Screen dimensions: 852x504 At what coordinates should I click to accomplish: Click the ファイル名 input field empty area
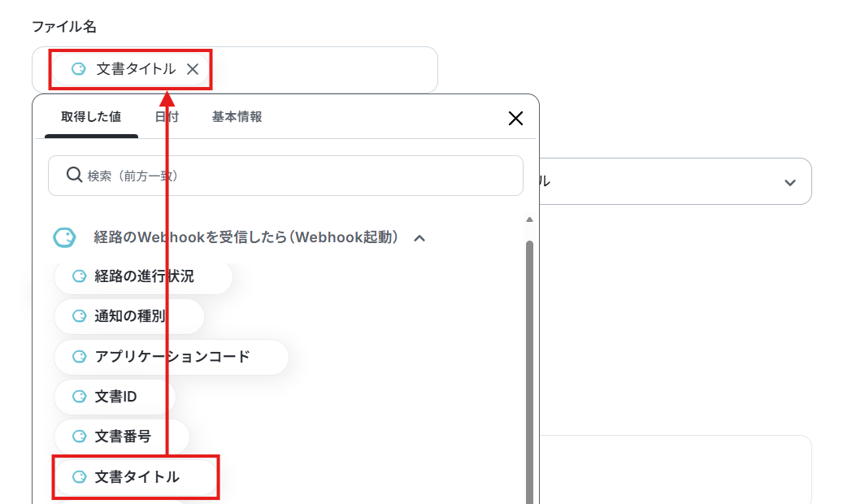pyautogui.click(x=325, y=70)
